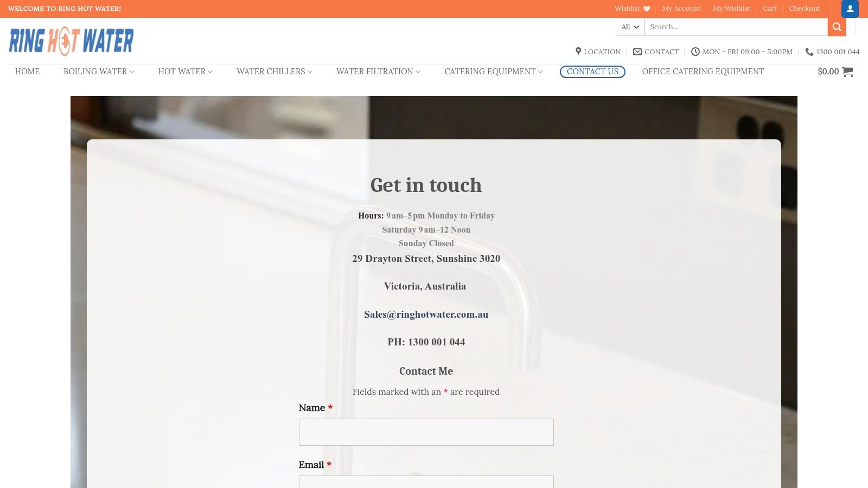
Task: Click into the Name input field
Action: pyautogui.click(x=426, y=432)
